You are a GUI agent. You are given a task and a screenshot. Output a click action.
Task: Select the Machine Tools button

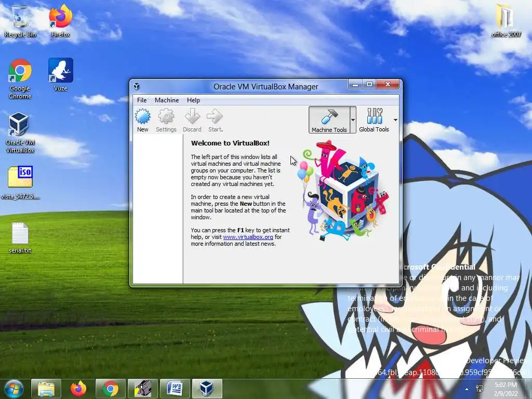(x=329, y=120)
